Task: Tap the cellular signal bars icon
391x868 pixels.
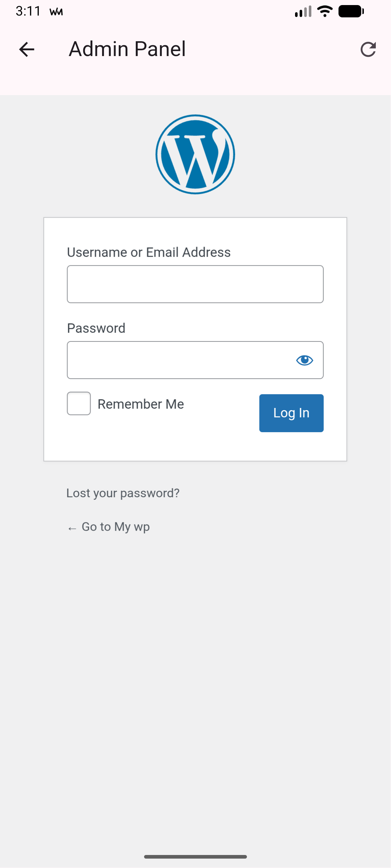Action: pyautogui.click(x=303, y=11)
